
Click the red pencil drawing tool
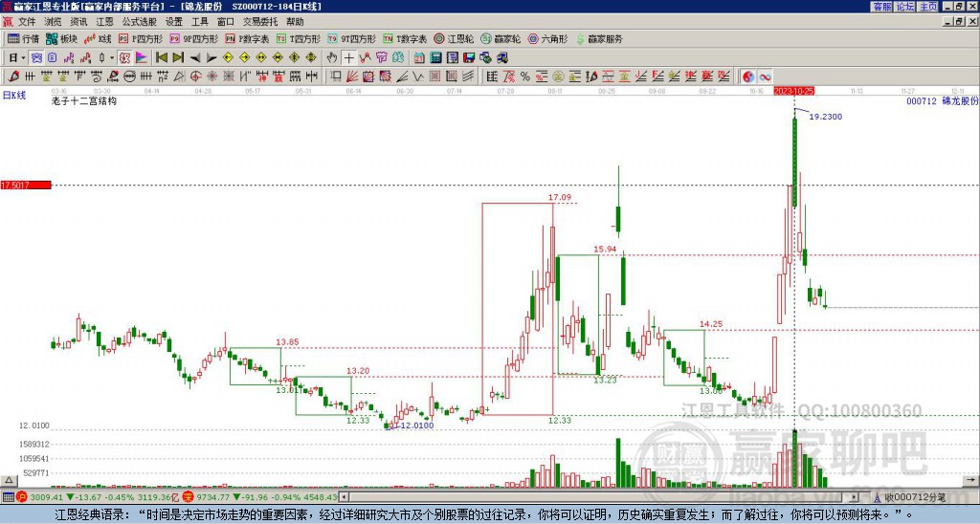click(13, 76)
